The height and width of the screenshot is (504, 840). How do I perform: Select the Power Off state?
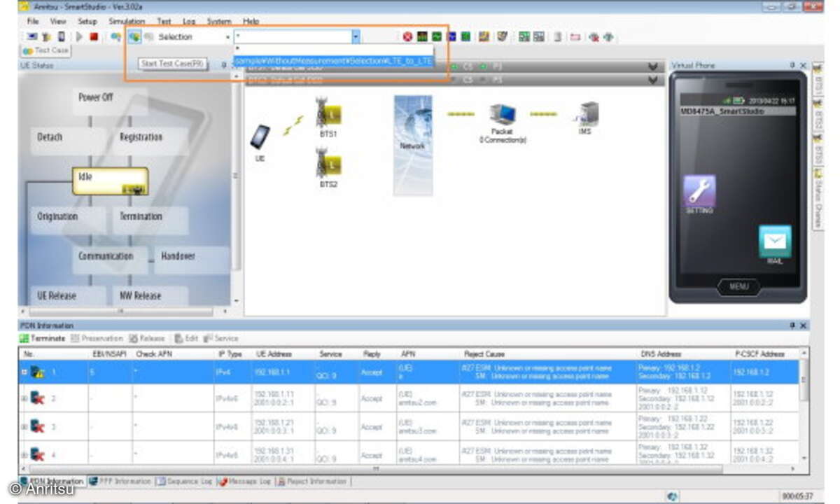tap(110, 100)
